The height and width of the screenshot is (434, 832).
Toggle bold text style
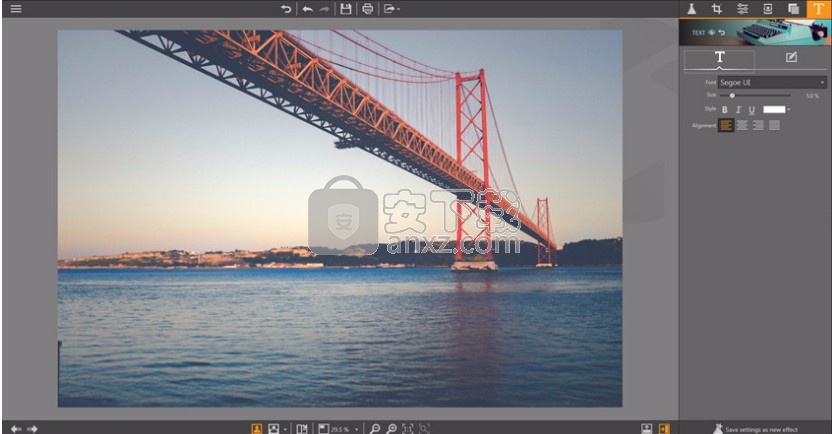click(x=724, y=110)
